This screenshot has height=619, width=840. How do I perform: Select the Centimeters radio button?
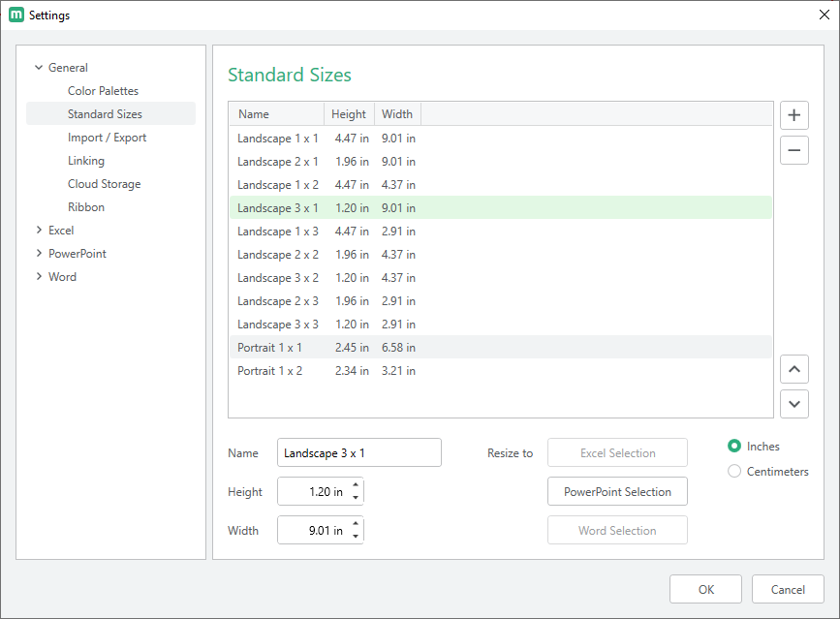point(734,472)
